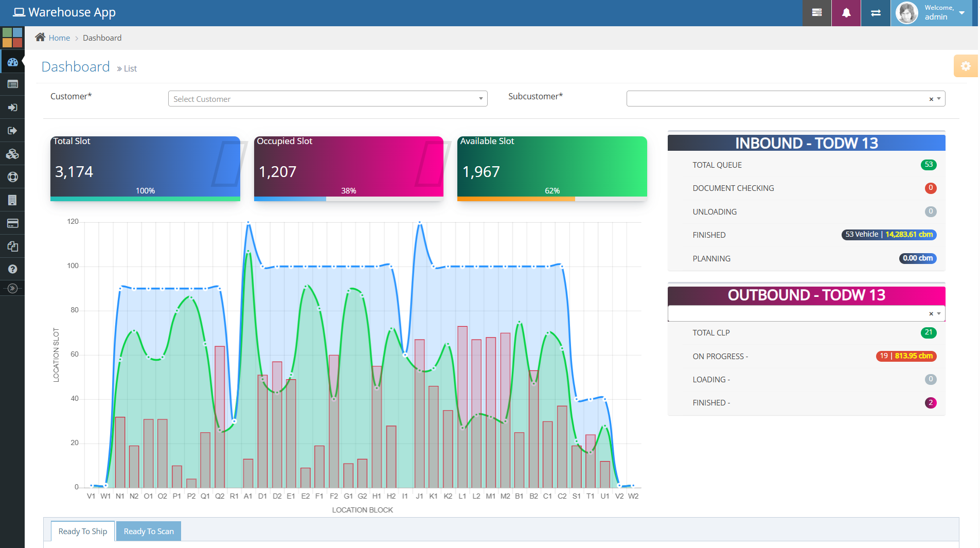Click the LOCATION BLOCK axis title

coord(362,510)
